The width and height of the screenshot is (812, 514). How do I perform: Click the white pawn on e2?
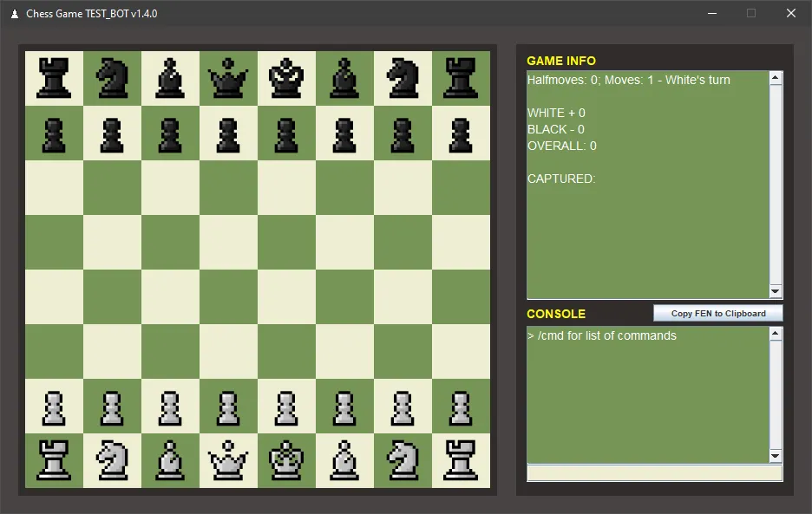[x=286, y=405]
